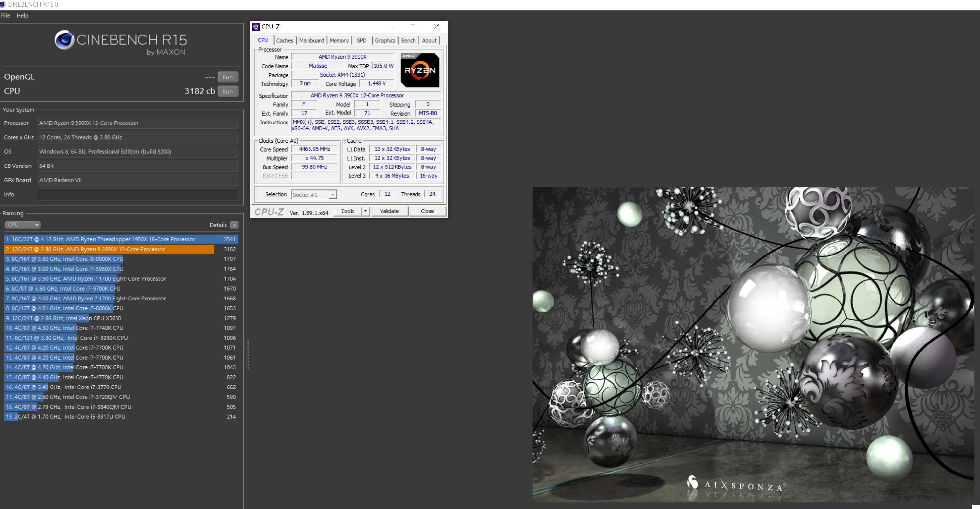980x509 pixels.
Task: Open the About tab in CPU-Z
Action: (429, 40)
